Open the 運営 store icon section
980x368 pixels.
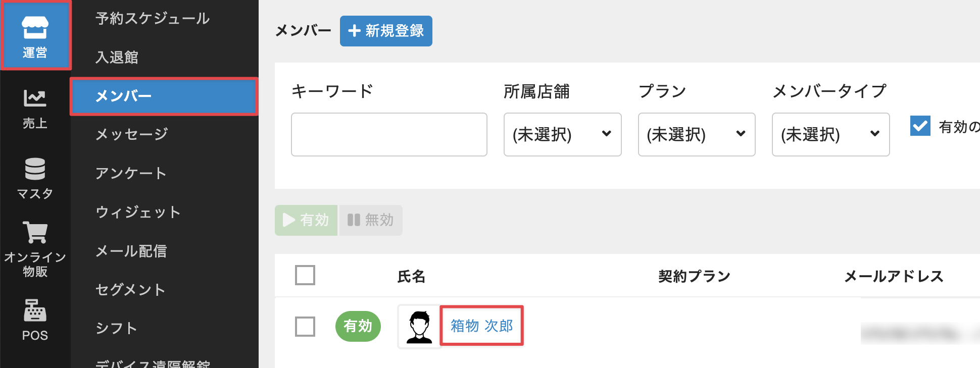[x=35, y=35]
